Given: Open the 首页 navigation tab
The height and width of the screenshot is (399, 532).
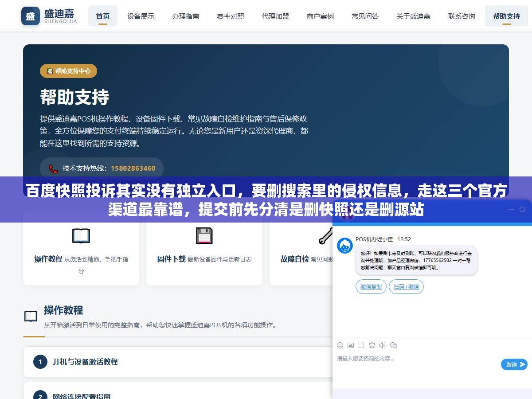Looking at the screenshot, I should 103,16.
